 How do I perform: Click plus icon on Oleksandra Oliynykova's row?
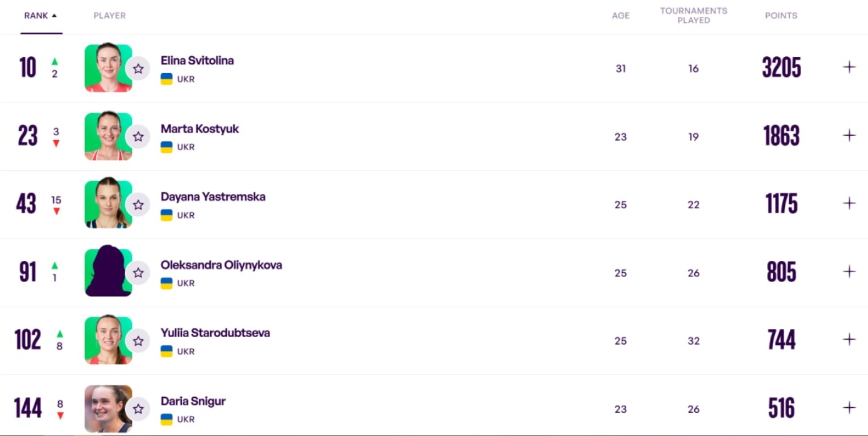point(849,271)
